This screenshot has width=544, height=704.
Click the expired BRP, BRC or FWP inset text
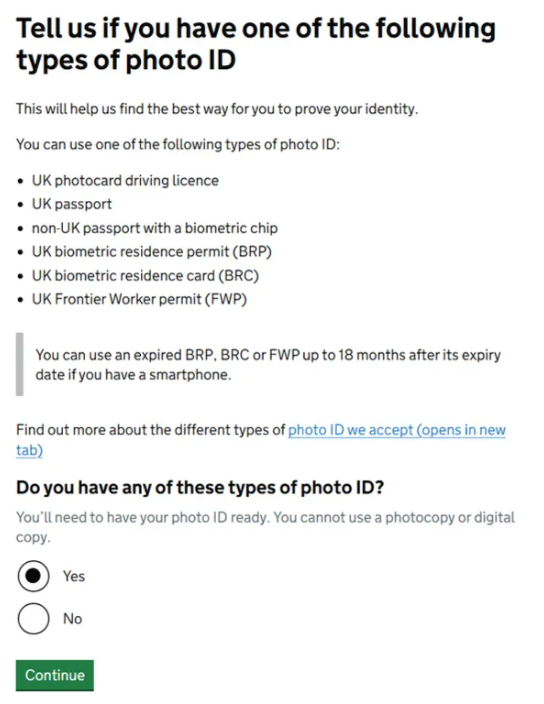(x=268, y=365)
